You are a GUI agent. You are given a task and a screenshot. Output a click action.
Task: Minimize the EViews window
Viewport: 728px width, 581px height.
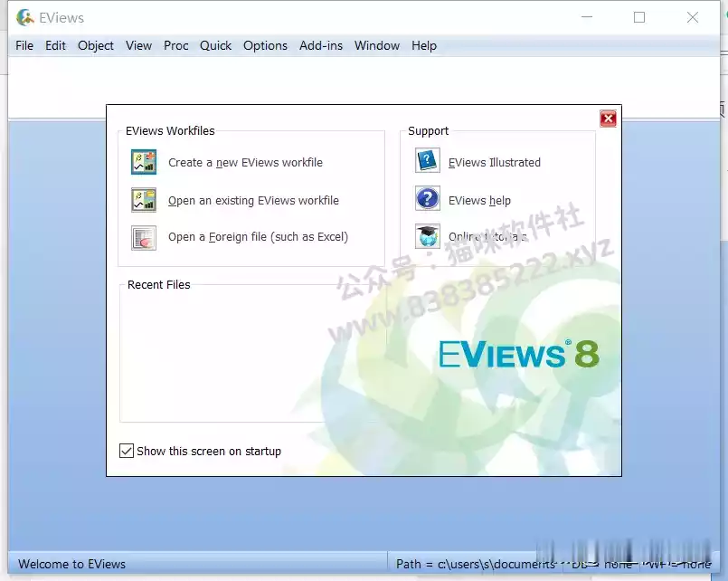coord(587,17)
